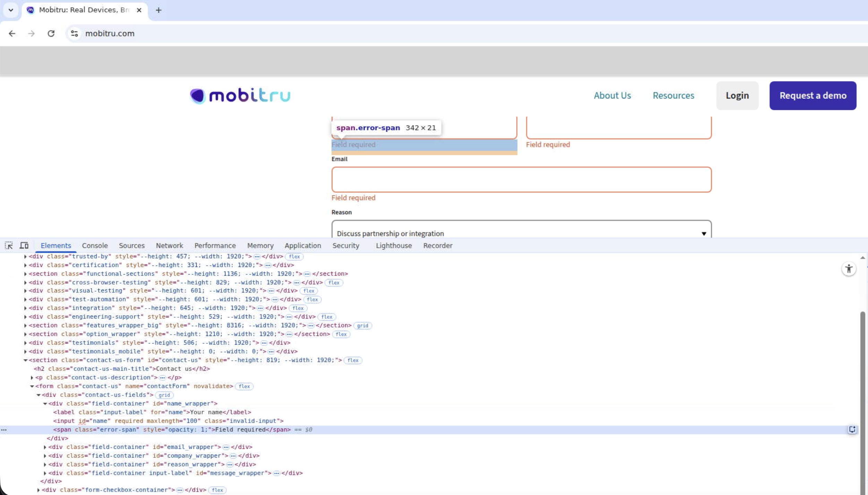Expand the email_wrapper field-container node

click(45, 447)
